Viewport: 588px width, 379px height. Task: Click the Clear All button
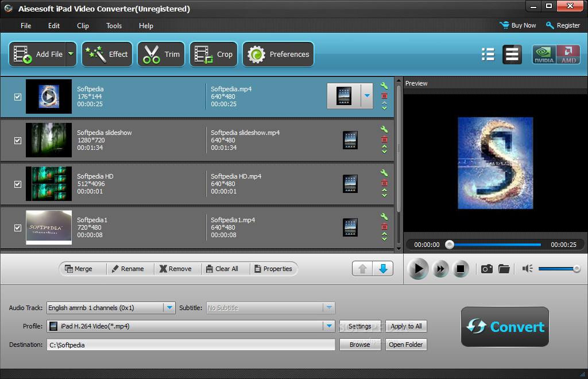[x=222, y=269]
